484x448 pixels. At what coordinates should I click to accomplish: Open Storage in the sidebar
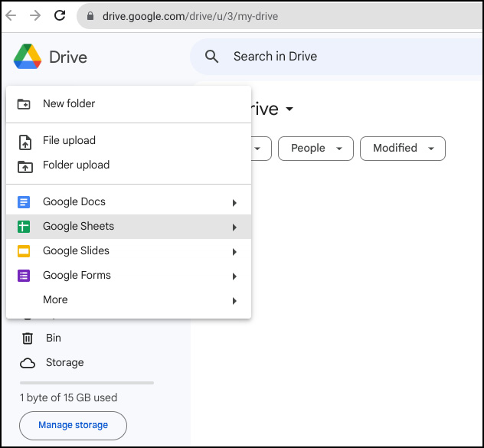tap(65, 363)
